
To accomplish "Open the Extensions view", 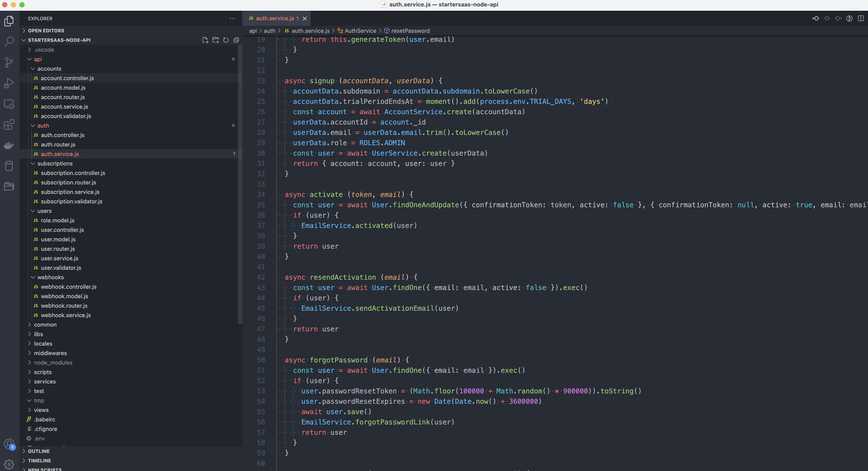I will (x=9, y=125).
